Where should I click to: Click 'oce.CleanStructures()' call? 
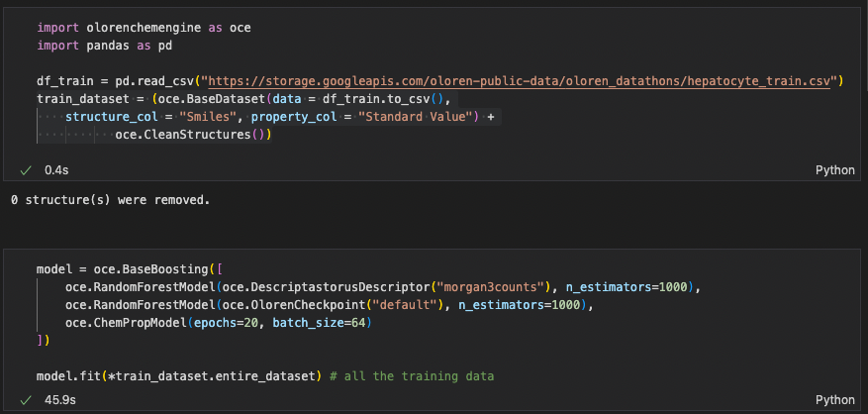194,135
